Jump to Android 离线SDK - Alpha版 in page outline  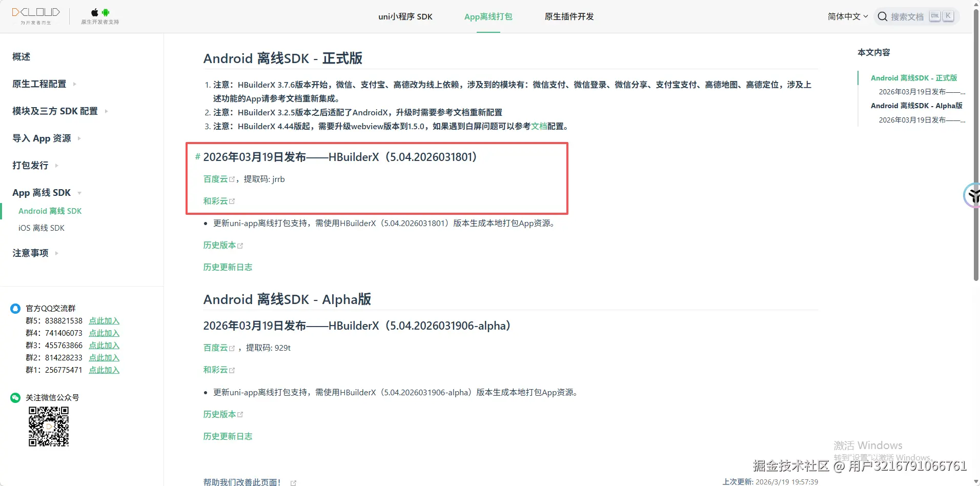916,106
